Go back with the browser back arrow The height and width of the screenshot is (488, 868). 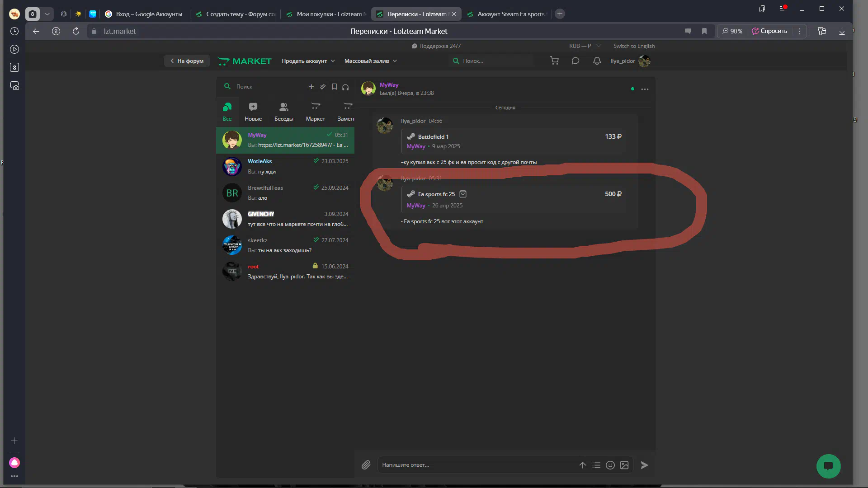[36, 31]
